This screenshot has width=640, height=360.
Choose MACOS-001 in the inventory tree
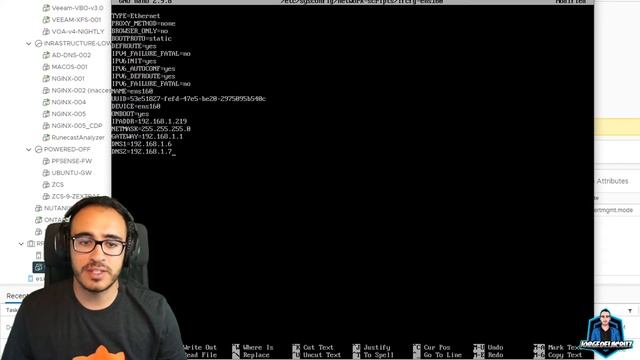coord(69,67)
